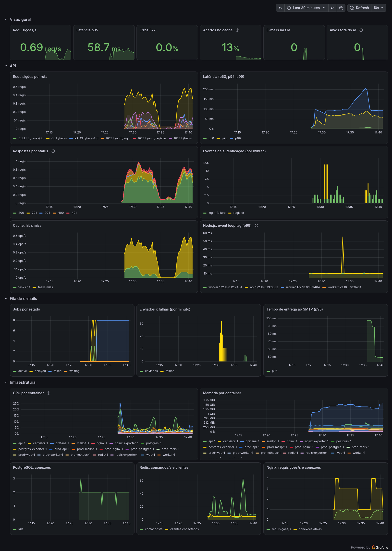Open Enviados x falhas panel title
The height and width of the screenshot is (551, 392).
click(165, 309)
